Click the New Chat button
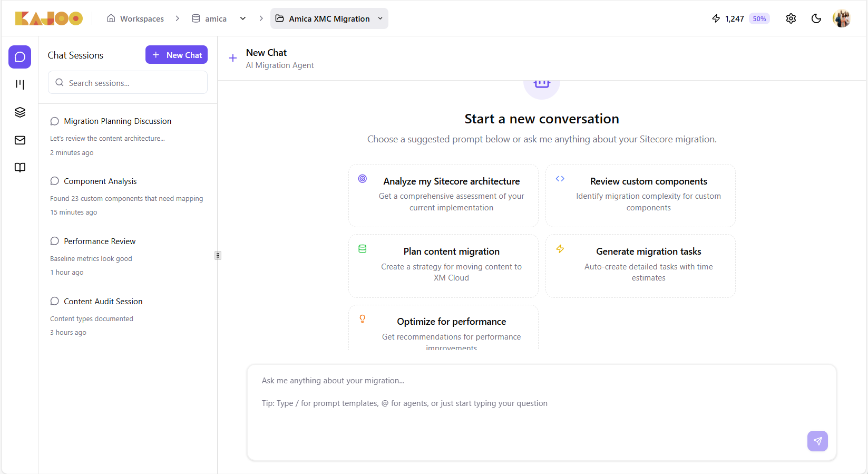Viewport: 868px width, 474px height. coord(177,55)
